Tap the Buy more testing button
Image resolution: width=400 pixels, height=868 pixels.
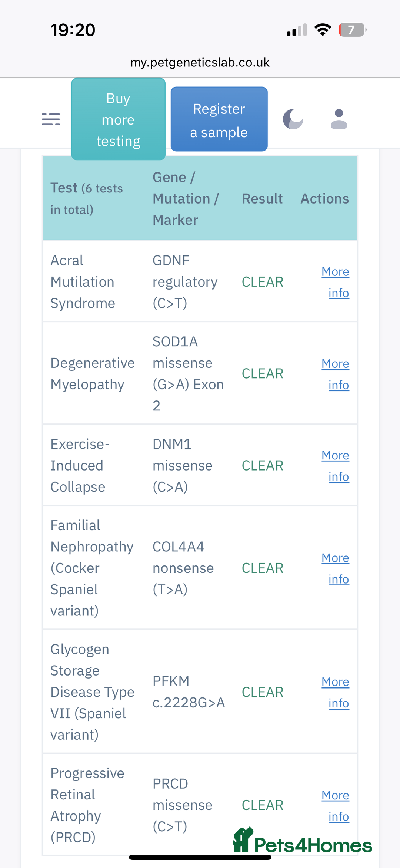tap(118, 119)
